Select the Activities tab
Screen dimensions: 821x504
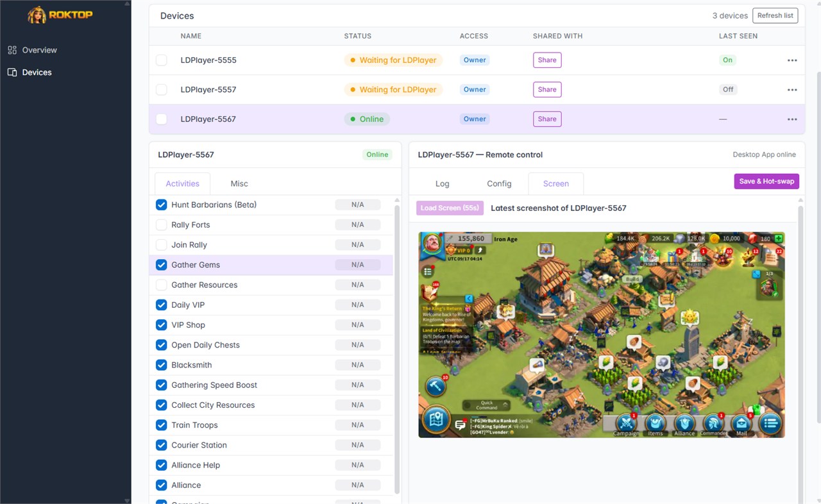click(183, 183)
